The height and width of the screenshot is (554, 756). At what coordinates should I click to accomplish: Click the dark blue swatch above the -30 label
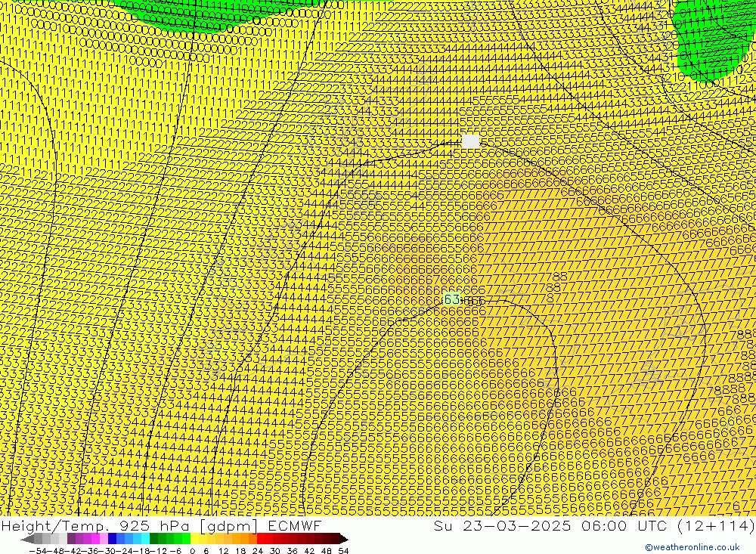[x=112, y=540]
